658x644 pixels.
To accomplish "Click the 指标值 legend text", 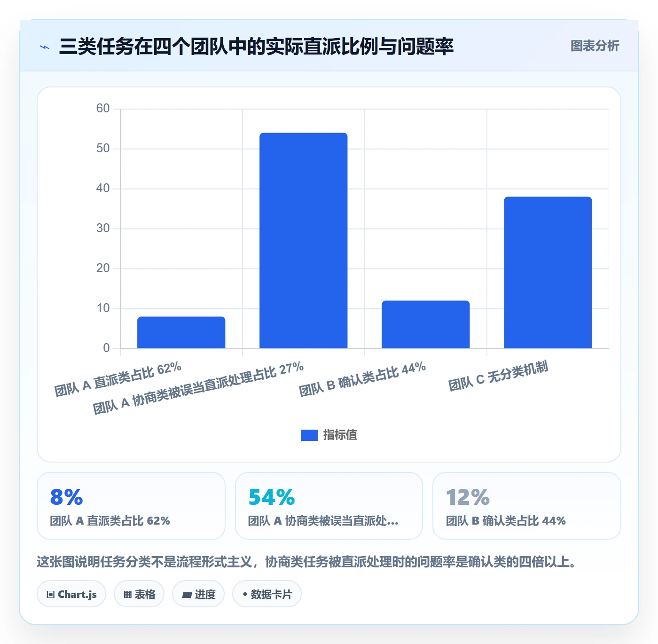I will pyautogui.click(x=340, y=435).
